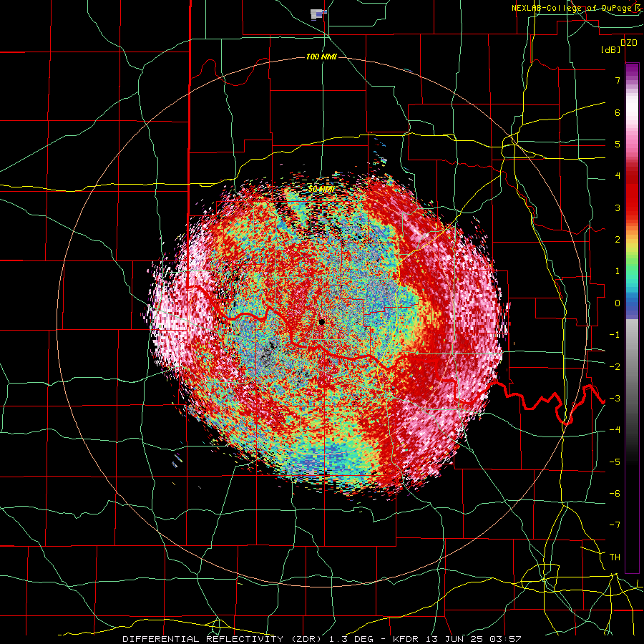Click the 5 value on color scale

pos(618,144)
